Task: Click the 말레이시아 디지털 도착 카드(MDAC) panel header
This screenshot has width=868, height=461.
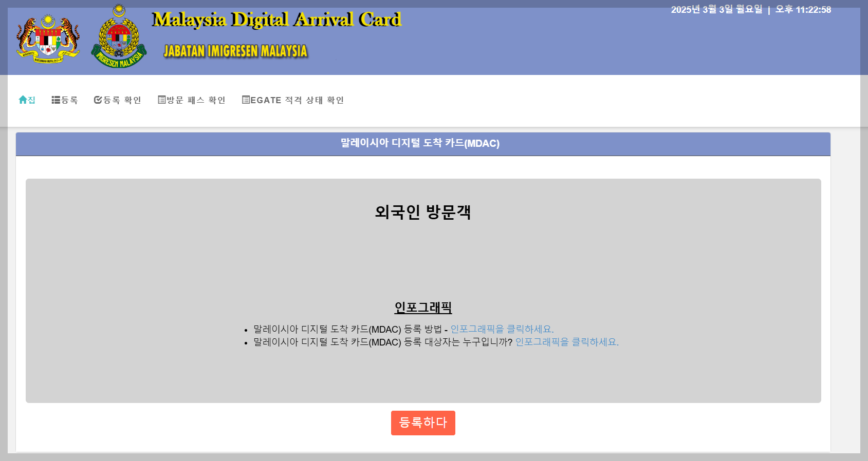Action: click(x=423, y=144)
